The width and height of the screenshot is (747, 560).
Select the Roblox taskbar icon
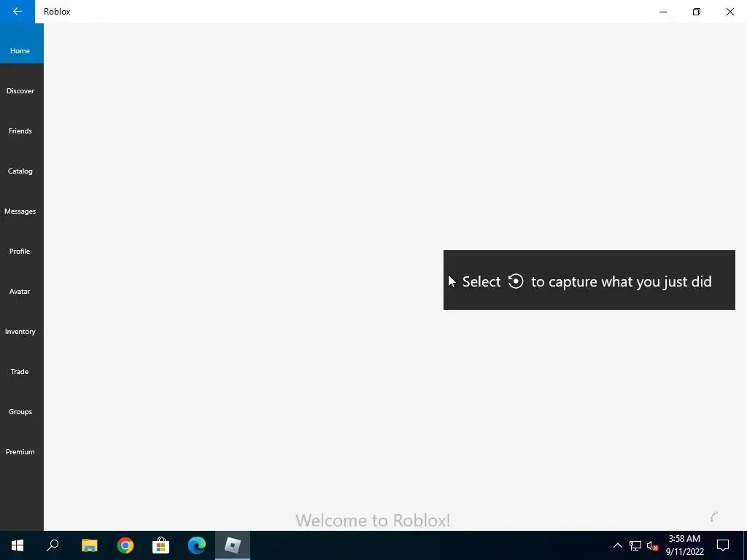(233, 545)
